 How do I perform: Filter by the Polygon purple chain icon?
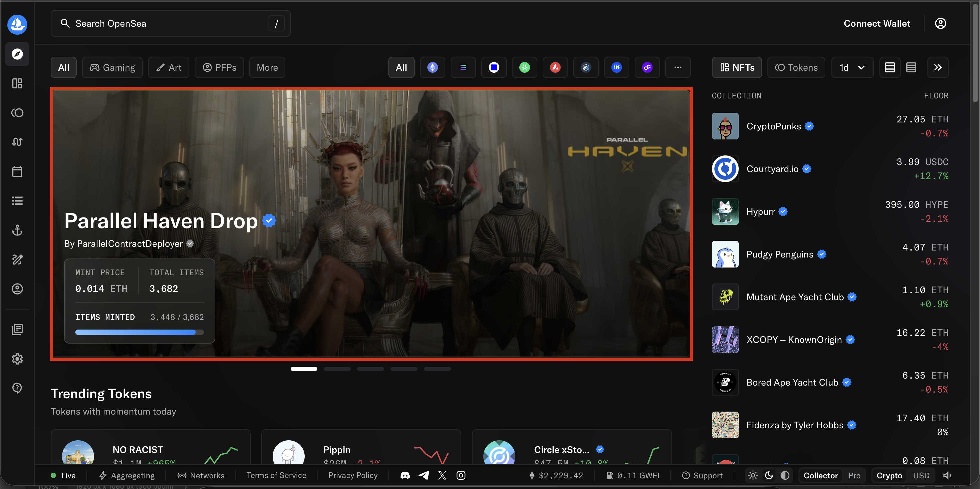[x=647, y=67]
